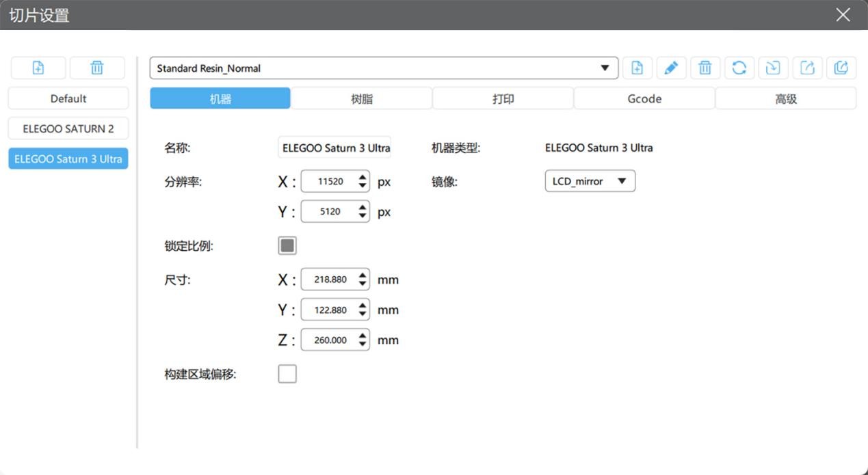Viewport: 868px width, 475px height.
Task: Open the Gcode tab
Action: pos(644,98)
